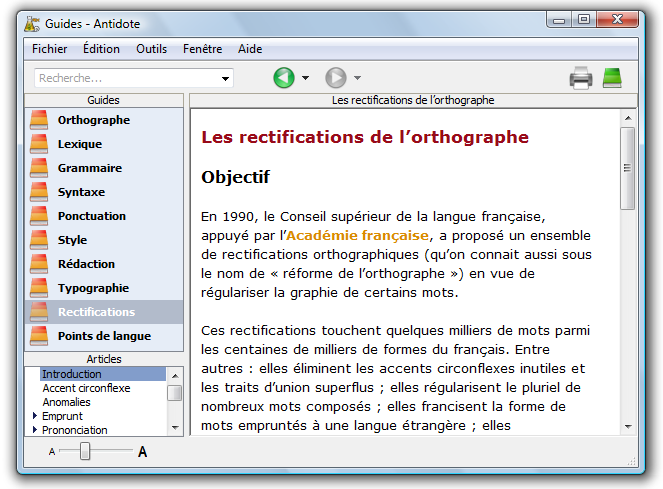The image size is (663, 489).
Task: Click the book icon beside Points de langue
Action: pyautogui.click(x=39, y=336)
